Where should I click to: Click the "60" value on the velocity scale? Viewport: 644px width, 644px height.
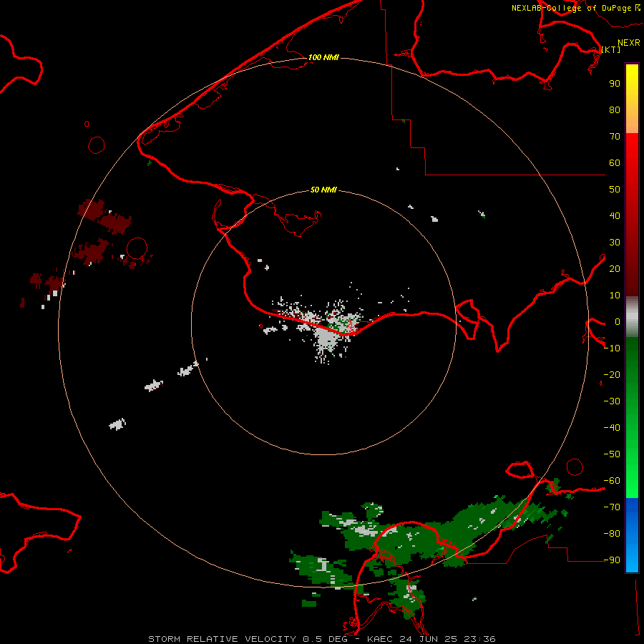(615, 163)
